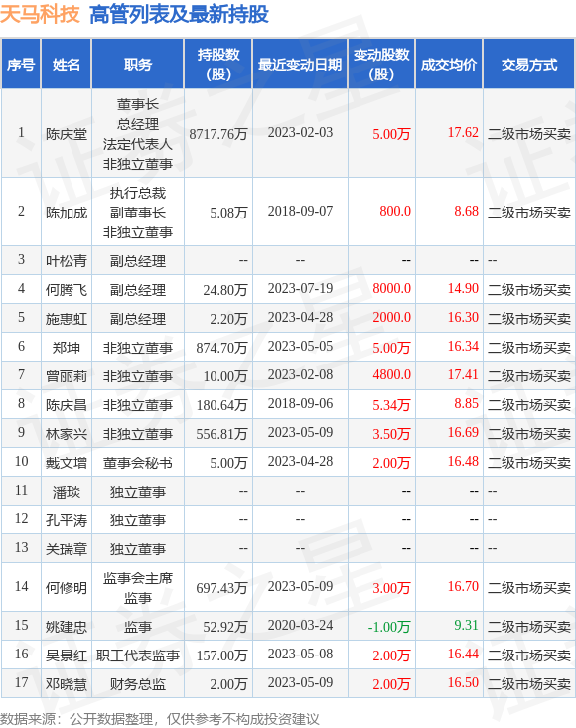The image size is (576, 728).
Task: Click shareholding value 180.64万
Action: click(221, 405)
